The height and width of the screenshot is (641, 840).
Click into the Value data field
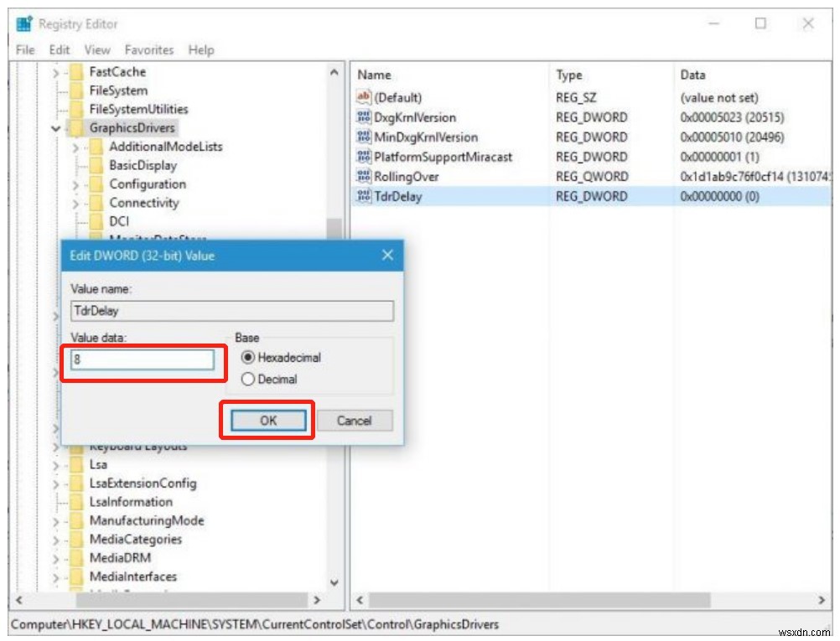(x=142, y=359)
